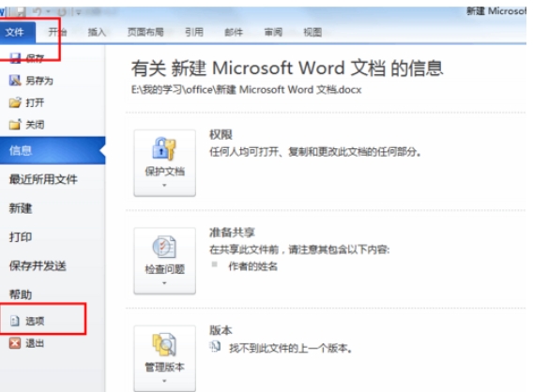Click the 版本 heading
Image resolution: width=533 pixels, height=392 pixels.
[221, 330]
